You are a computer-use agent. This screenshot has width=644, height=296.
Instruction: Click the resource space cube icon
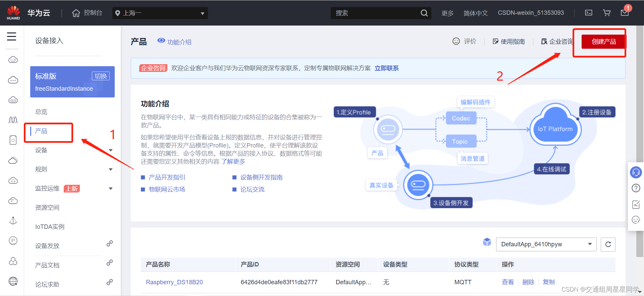click(487, 242)
